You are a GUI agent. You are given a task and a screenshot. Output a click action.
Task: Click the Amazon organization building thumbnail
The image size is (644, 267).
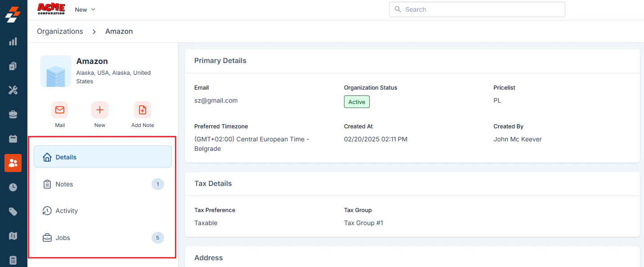56,71
